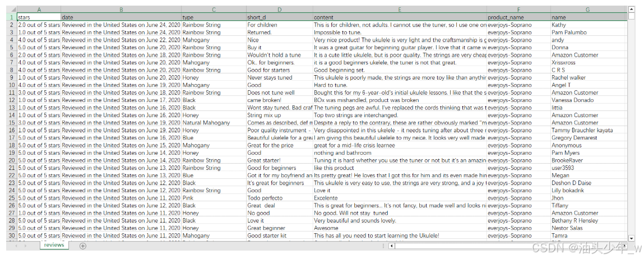Click the 'date' header cell
The image size is (644, 259).
[121, 17]
